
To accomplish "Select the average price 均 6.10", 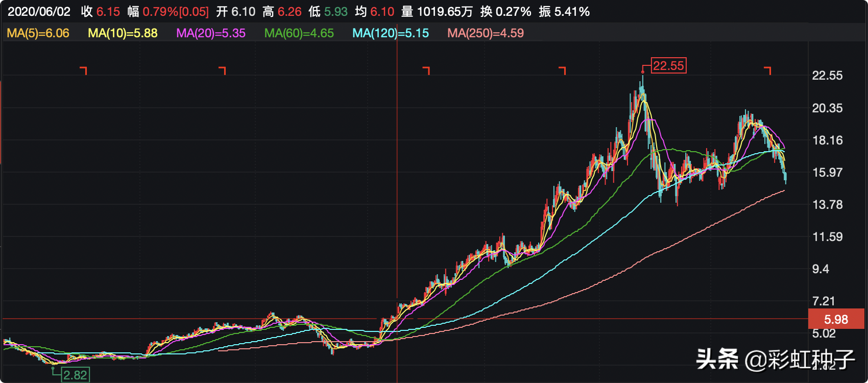I will pyautogui.click(x=375, y=12).
